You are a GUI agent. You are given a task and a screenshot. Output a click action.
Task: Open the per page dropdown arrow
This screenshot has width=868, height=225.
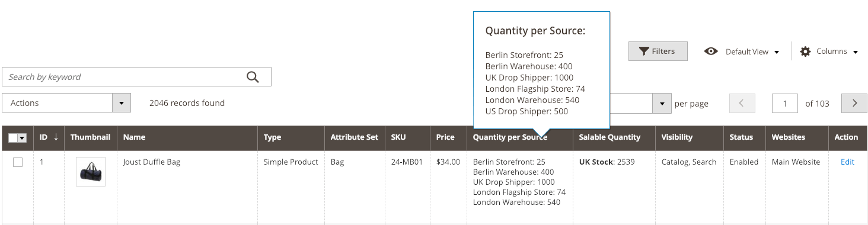(x=662, y=103)
